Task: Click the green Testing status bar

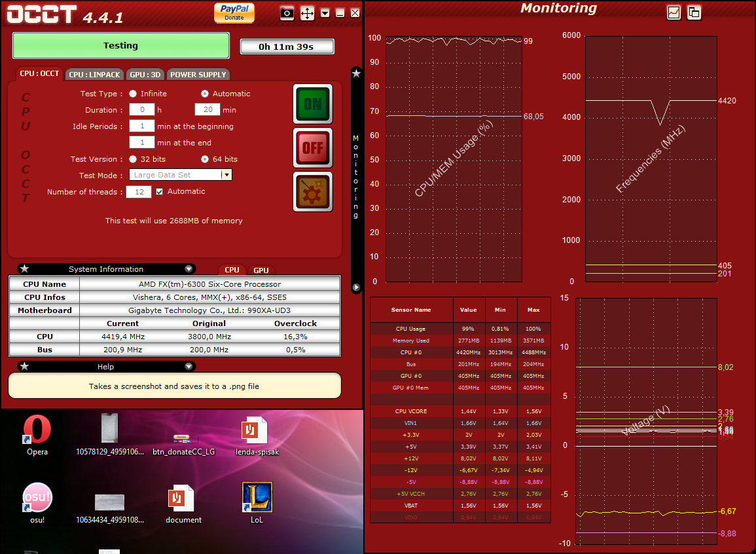Action: (x=120, y=46)
